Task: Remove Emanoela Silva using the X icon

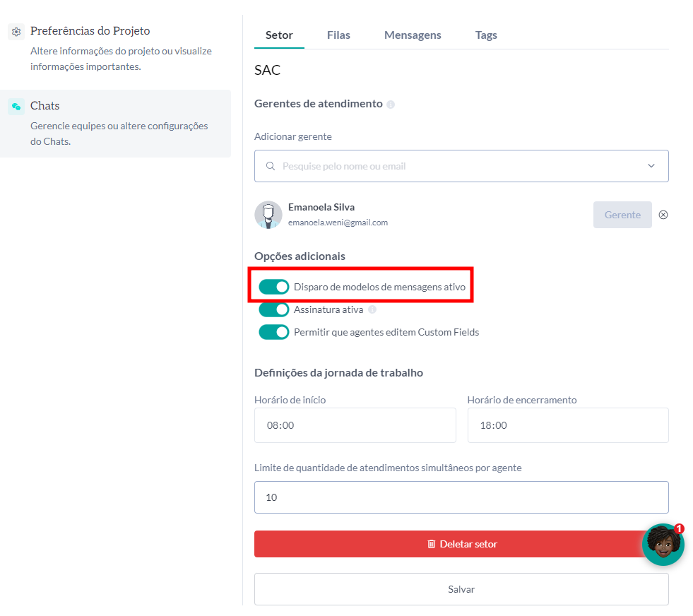Action: 663,215
